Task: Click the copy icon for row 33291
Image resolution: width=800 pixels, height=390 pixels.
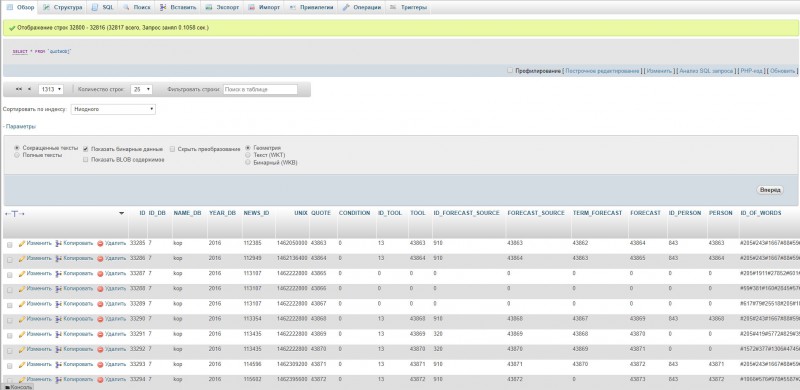Action: point(59,334)
